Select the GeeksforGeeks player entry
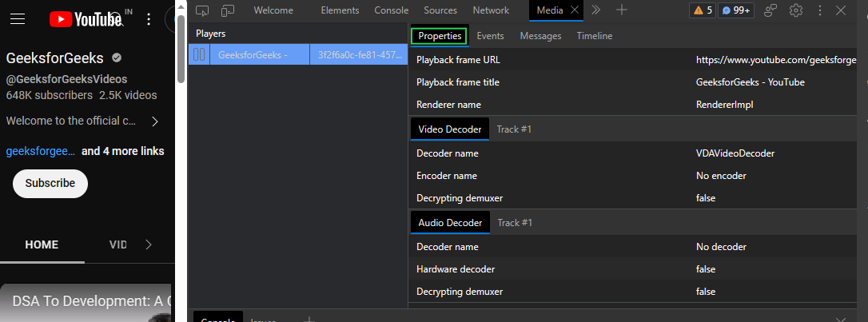The height and width of the screenshot is (322, 868). tap(259, 54)
